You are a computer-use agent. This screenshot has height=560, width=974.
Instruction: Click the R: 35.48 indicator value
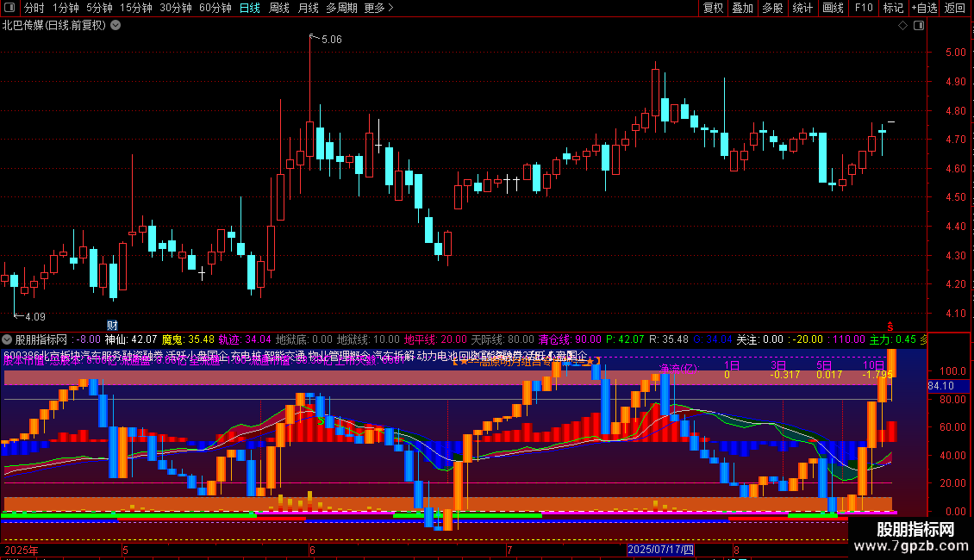tap(668, 339)
